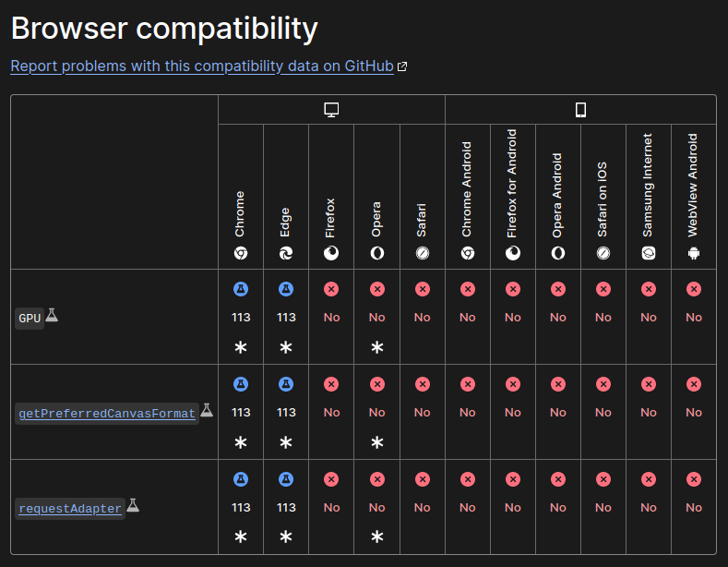
Task: Click the Chrome browser logo in header
Action: pos(241,253)
